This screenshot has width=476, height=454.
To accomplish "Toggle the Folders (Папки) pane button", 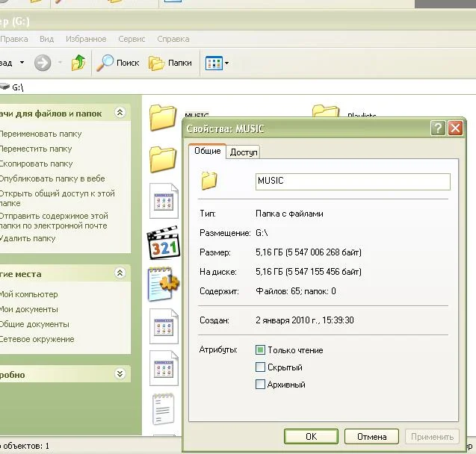I will click(171, 63).
